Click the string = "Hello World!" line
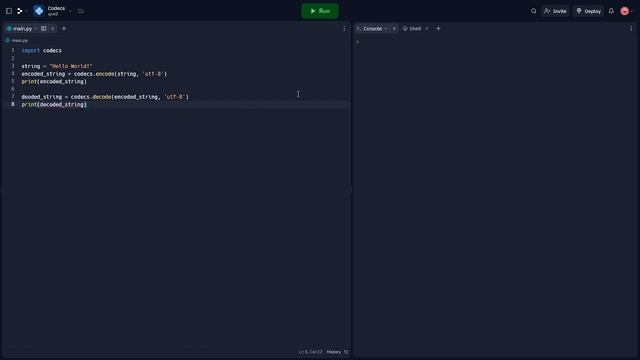The height and width of the screenshot is (360, 640). click(57, 66)
